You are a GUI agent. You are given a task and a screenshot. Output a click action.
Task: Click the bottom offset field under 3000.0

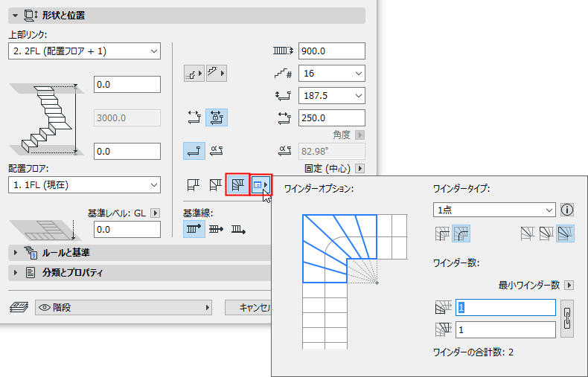click(x=127, y=152)
